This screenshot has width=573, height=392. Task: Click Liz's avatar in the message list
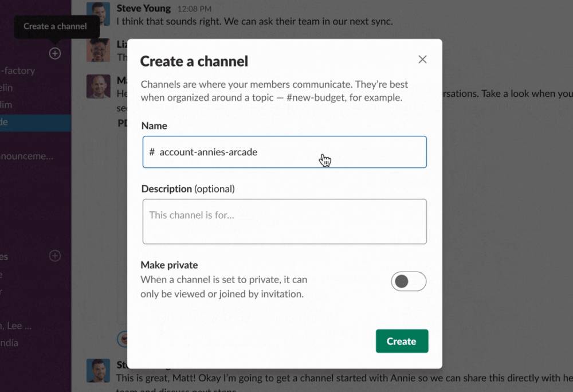click(99, 50)
